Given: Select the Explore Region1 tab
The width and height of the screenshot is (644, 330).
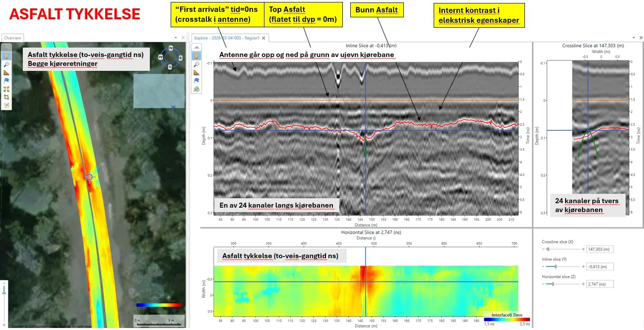Looking at the screenshot, I should (x=227, y=38).
